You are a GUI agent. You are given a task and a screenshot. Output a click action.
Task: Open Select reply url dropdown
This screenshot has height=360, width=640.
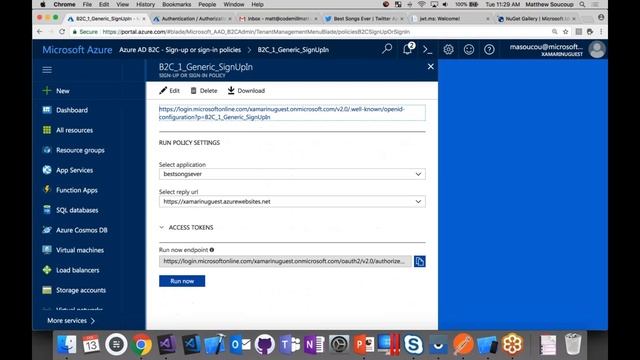292,202
